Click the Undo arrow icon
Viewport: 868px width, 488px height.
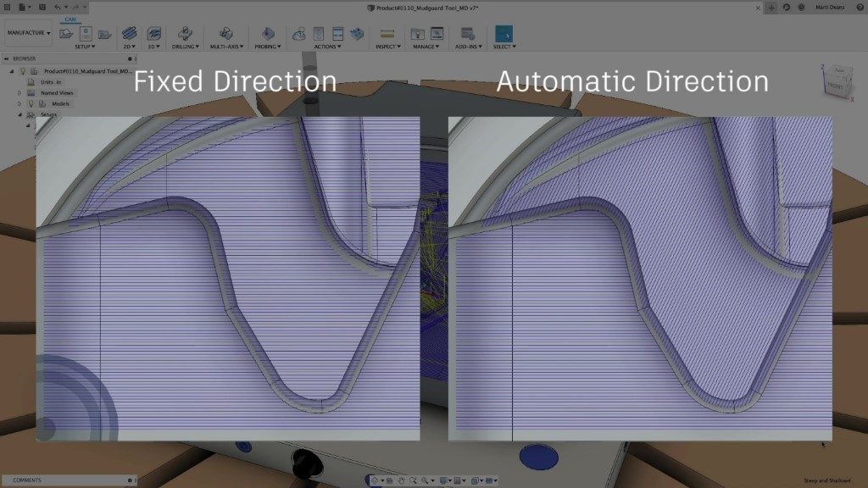(x=57, y=7)
